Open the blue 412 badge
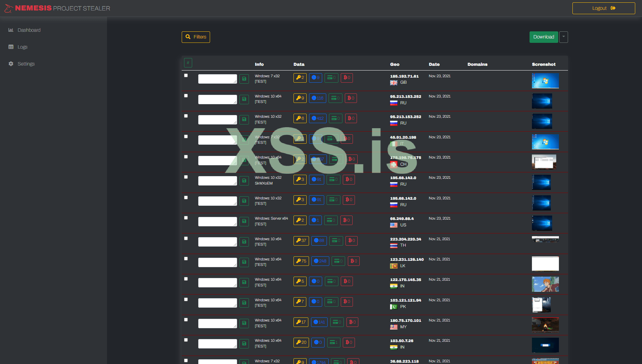 click(318, 118)
